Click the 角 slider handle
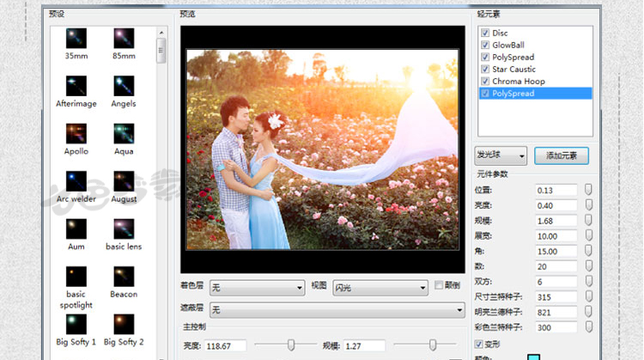The image size is (644, 360). point(588,251)
